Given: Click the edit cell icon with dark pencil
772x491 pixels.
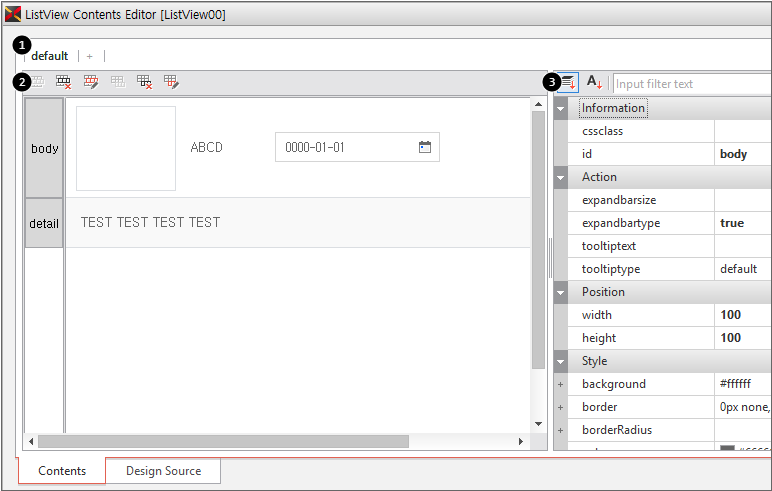Looking at the screenshot, I should click(171, 83).
